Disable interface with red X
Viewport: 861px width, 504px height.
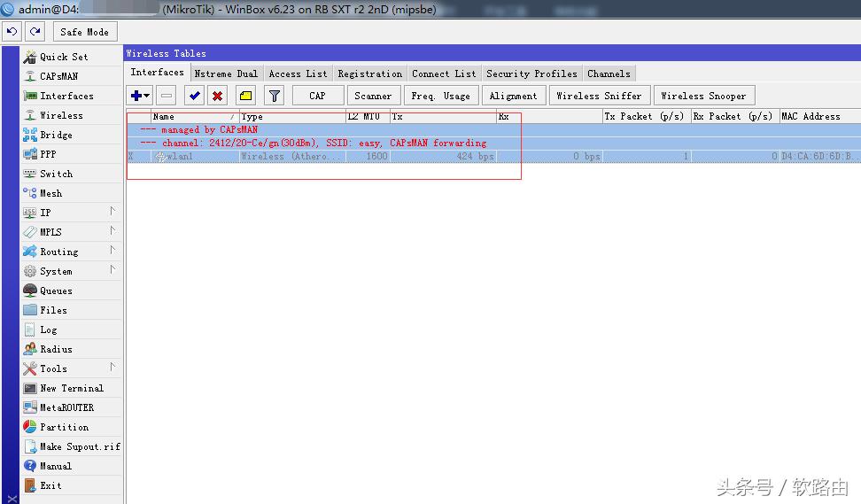click(x=217, y=96)
